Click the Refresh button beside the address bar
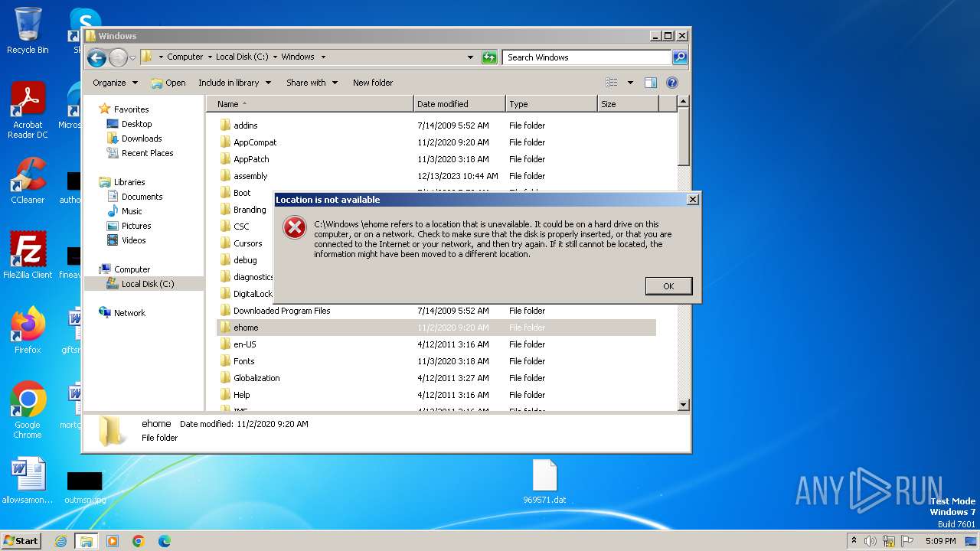 point(489,57)
